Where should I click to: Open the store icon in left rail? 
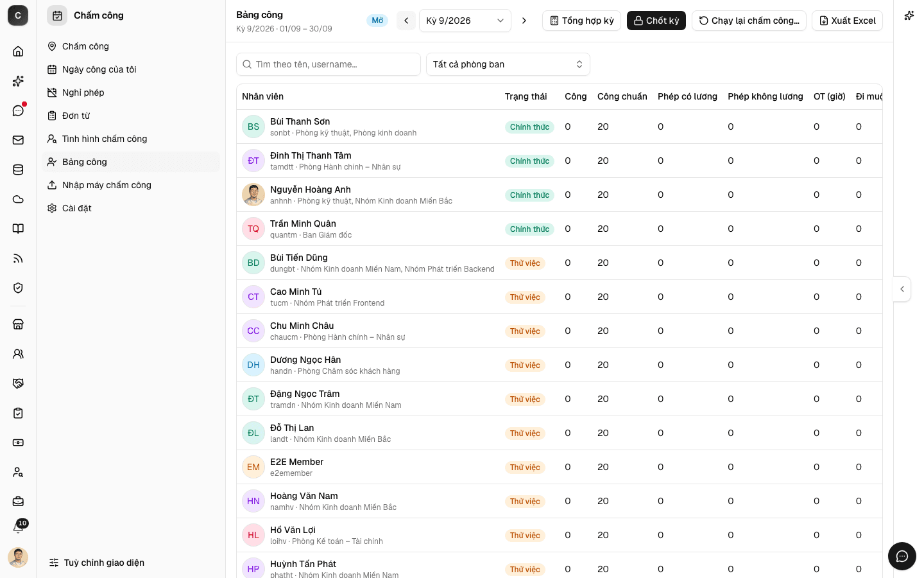click(x=18, y=324)
